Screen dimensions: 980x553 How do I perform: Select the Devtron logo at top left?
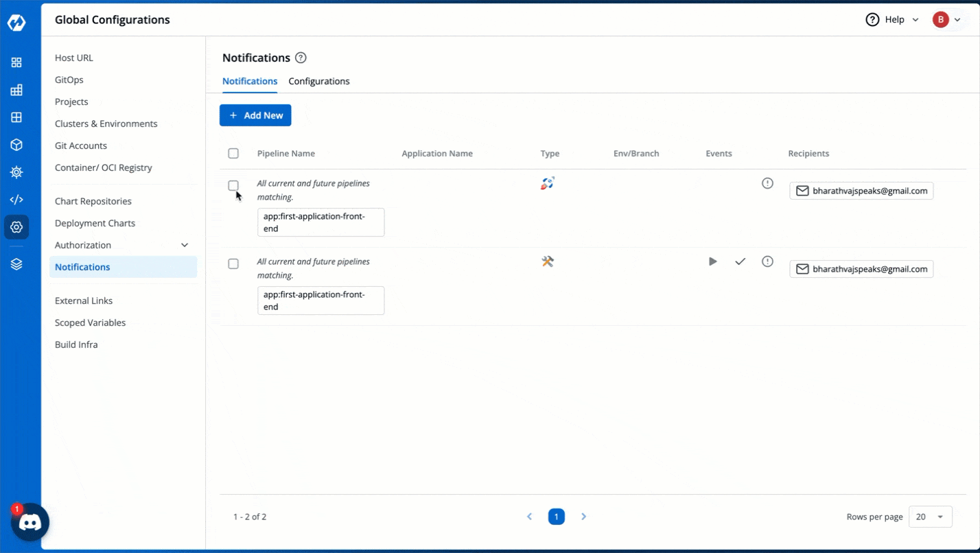pyautogui.click(x=16, y=21)
